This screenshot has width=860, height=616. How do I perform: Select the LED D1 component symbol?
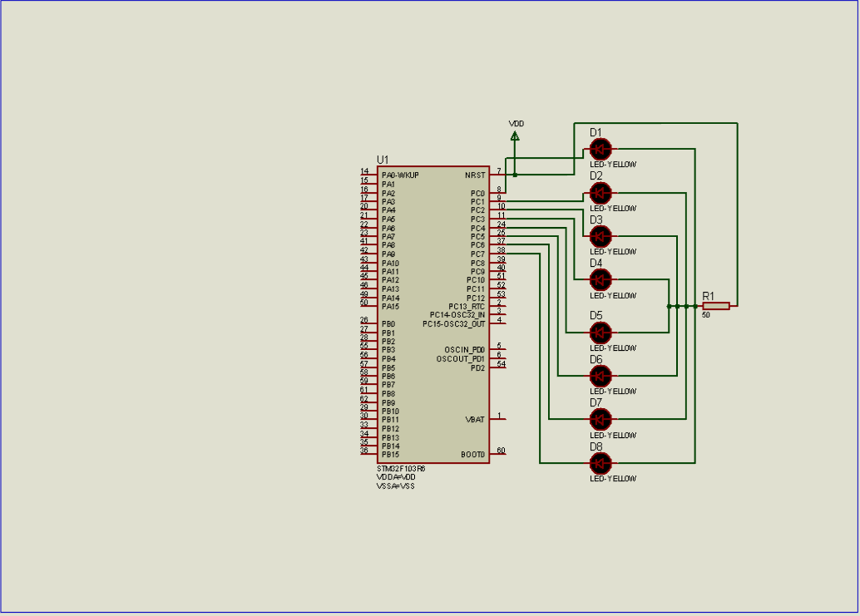601,150
